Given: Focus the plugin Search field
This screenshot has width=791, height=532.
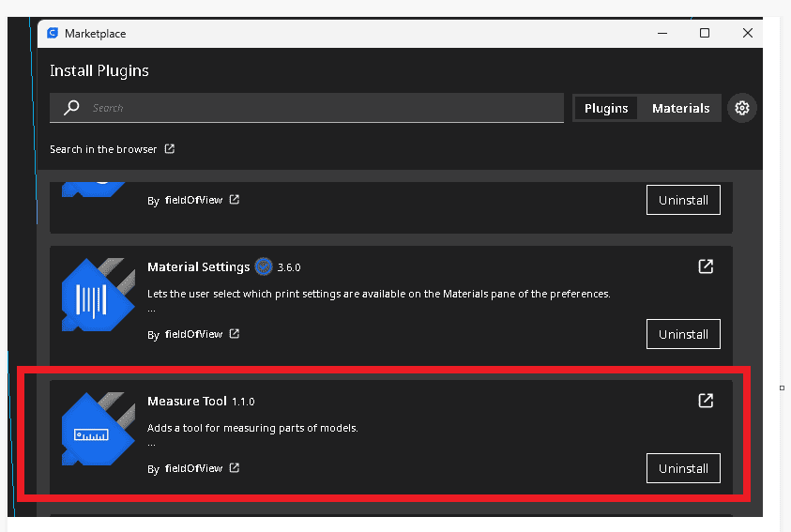Looking at the screenshot, I should (306, 107).
